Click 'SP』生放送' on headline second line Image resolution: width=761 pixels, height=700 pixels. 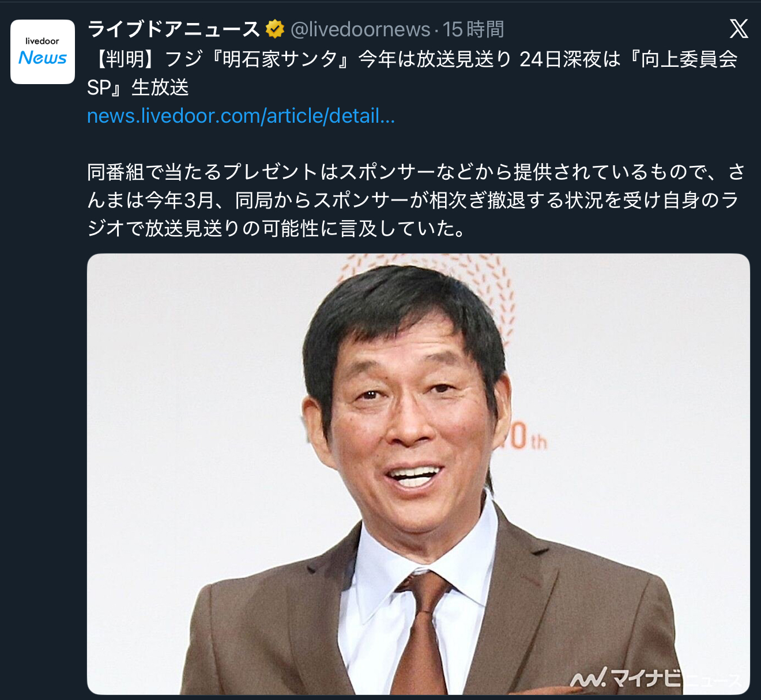pos(138,88)
